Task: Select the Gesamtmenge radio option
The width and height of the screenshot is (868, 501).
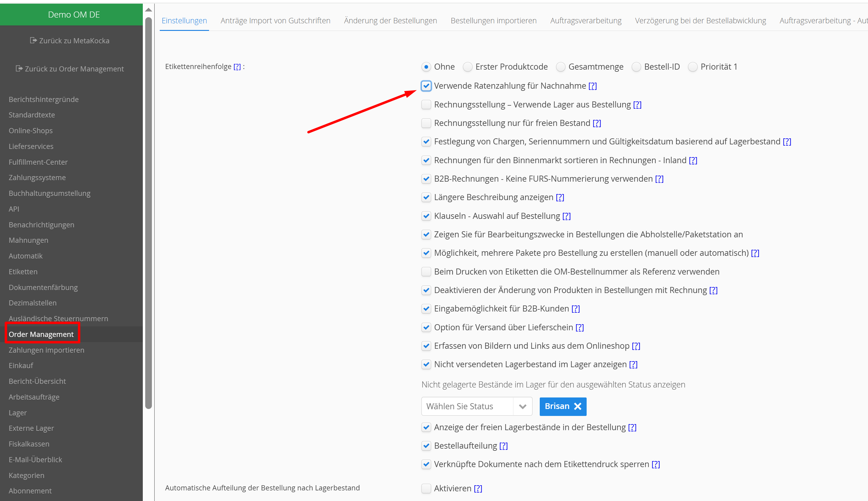Action: tap(561, 67)
